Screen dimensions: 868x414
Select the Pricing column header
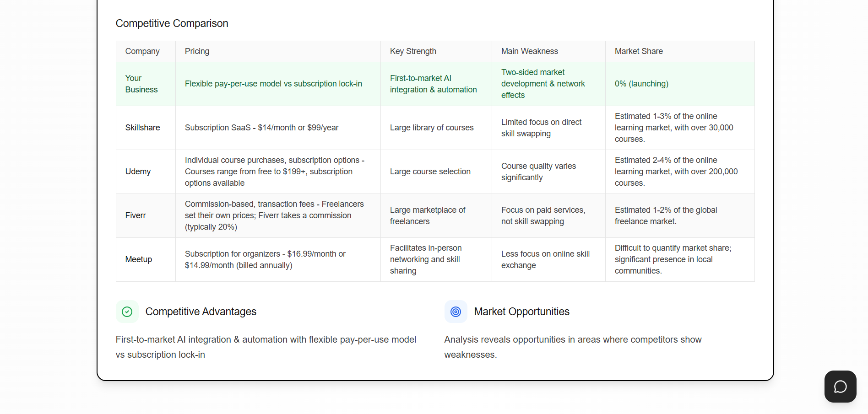pyautogui.click(x=197, y=51)
